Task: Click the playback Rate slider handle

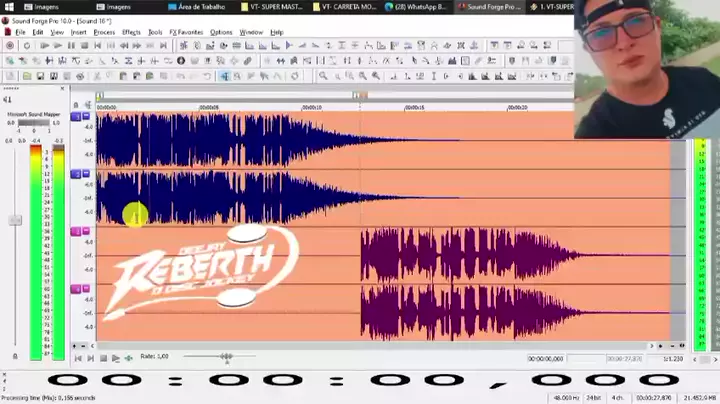Action: click(x=226, y=357)
